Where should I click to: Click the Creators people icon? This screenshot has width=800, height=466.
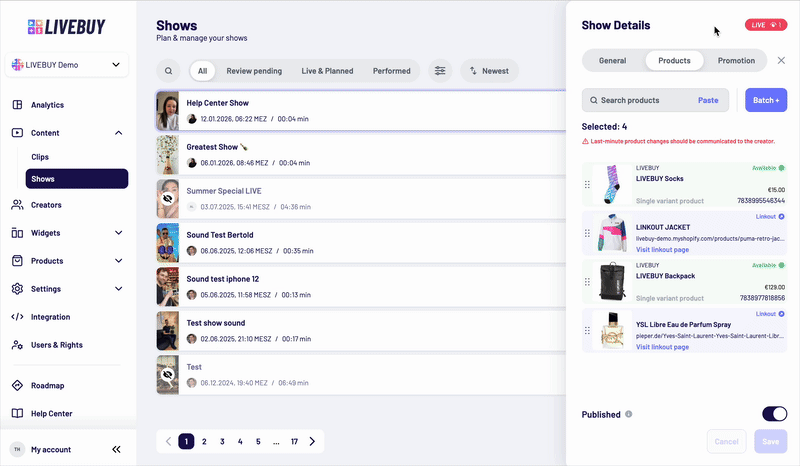(x=17, y=205)
